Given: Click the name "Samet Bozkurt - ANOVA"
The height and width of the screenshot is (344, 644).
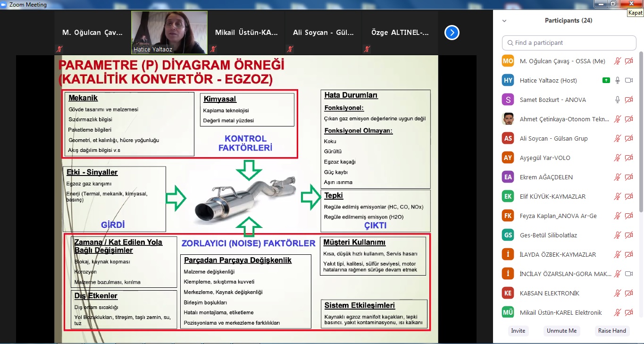Looking at the screenshot, I should (x=553, y=100).
